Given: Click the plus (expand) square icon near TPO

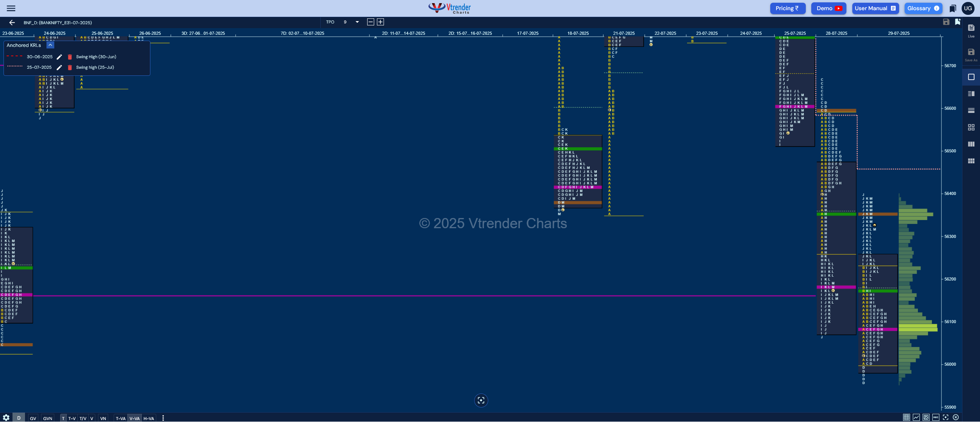Looking at the screenshot, I should [380, 22].
